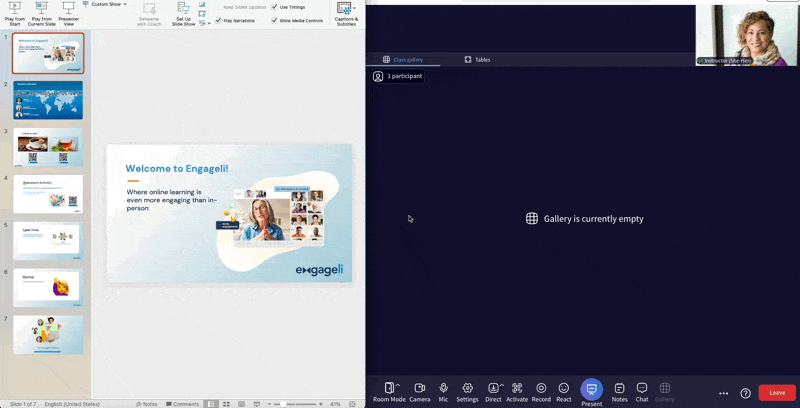Expand the Room Mode options arrow
This screenshot has height=408, width=800.
click(x=398, y=385)
